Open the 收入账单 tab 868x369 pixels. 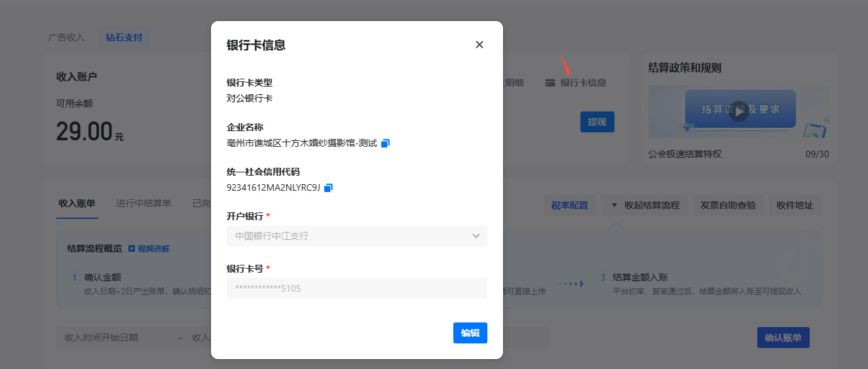pyautogui.click(x=77, y=203)
